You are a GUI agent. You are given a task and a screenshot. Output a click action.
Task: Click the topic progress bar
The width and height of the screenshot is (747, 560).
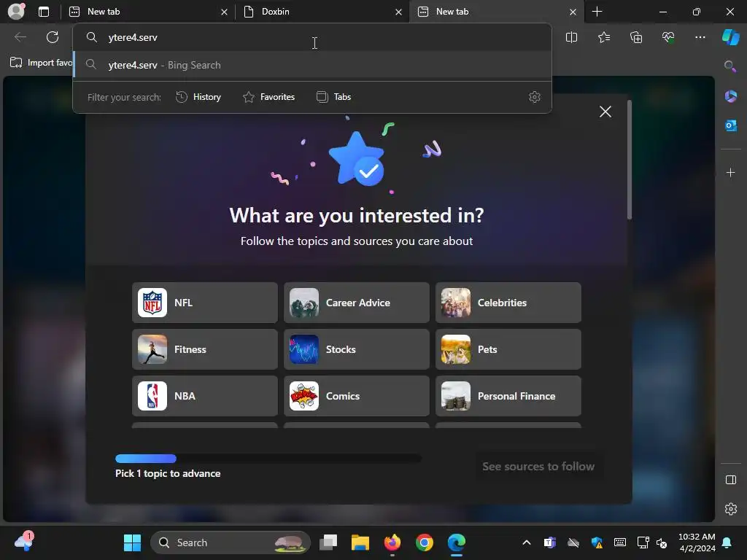[x=268, y=459]
